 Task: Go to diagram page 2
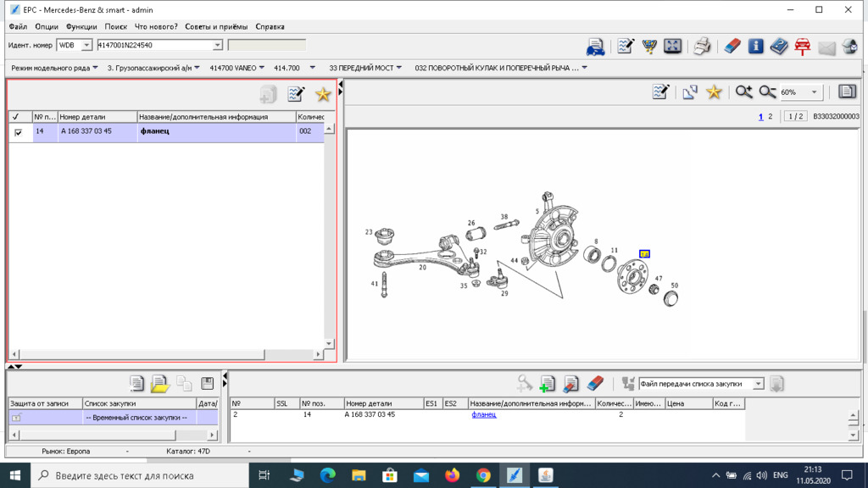point(770,117)
